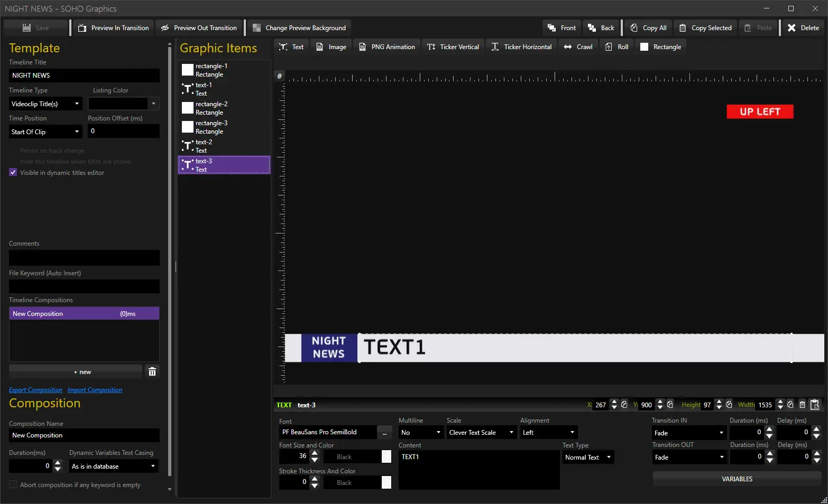
Task: Open the Time Position dropdown
Action: click(x=45, y=132)
